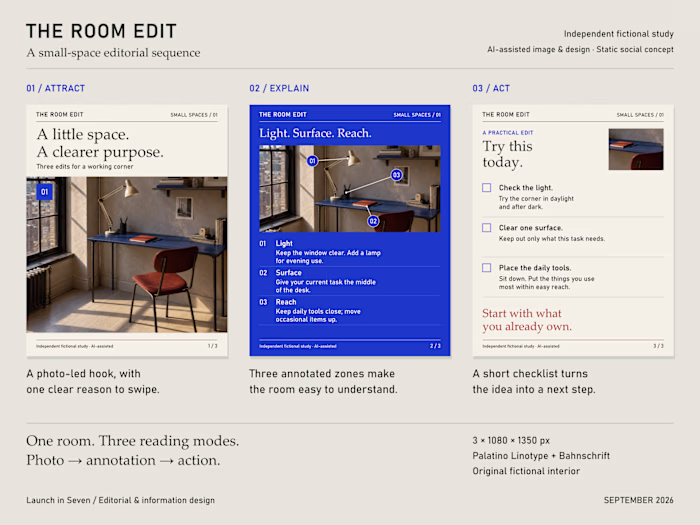
Task: Tick the 'Check the light' checkbox
Action: [487, 188]
